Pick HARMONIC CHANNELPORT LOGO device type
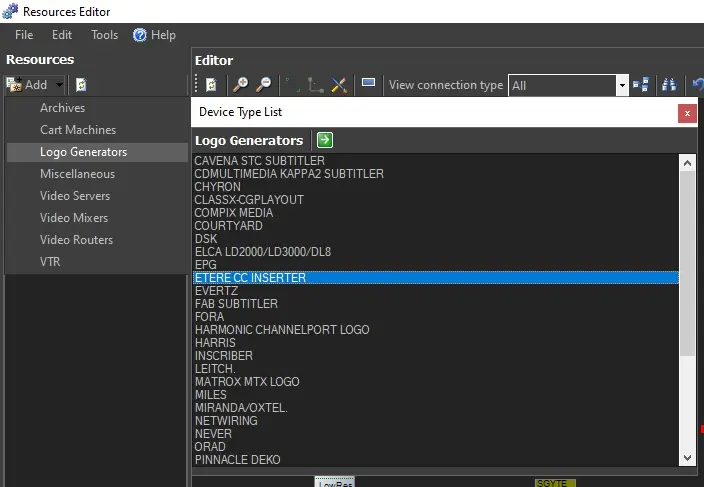This screenshot has width=704, height=487. [281, 330]
